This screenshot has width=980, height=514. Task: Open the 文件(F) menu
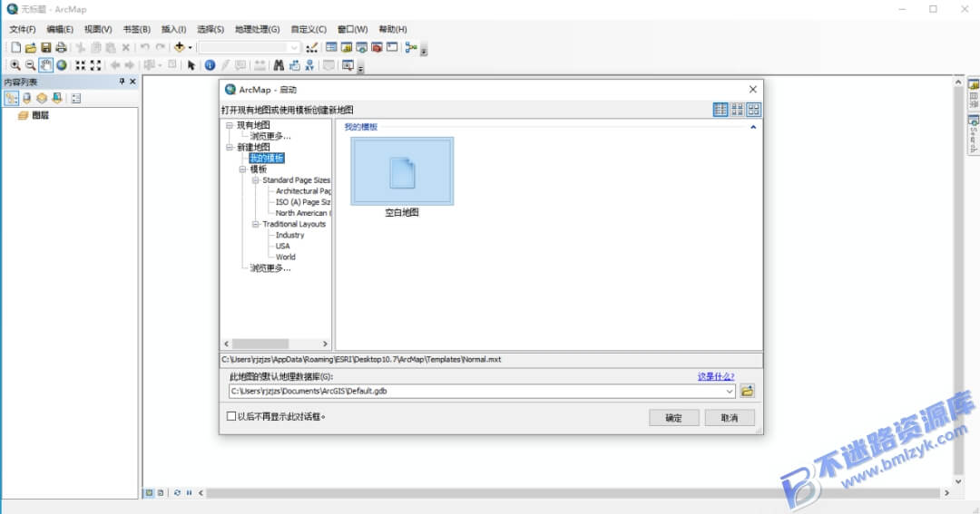23,29
